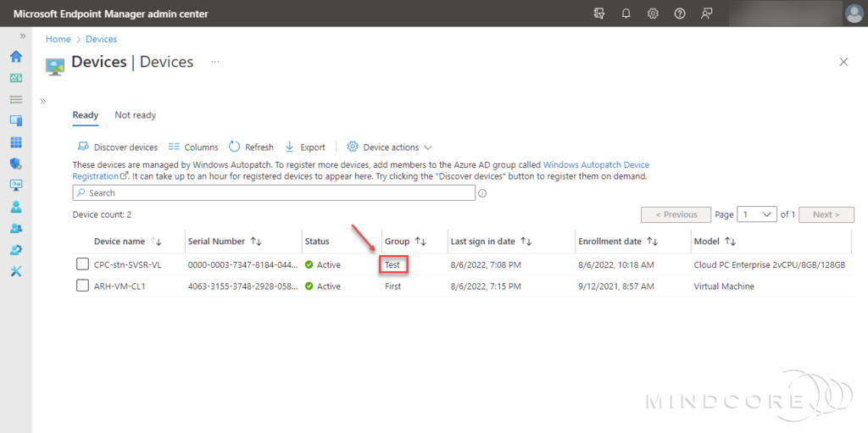Expand the Device actions dropdown
The height and width of the screenshot is (433, 868).
click(390, 147)
